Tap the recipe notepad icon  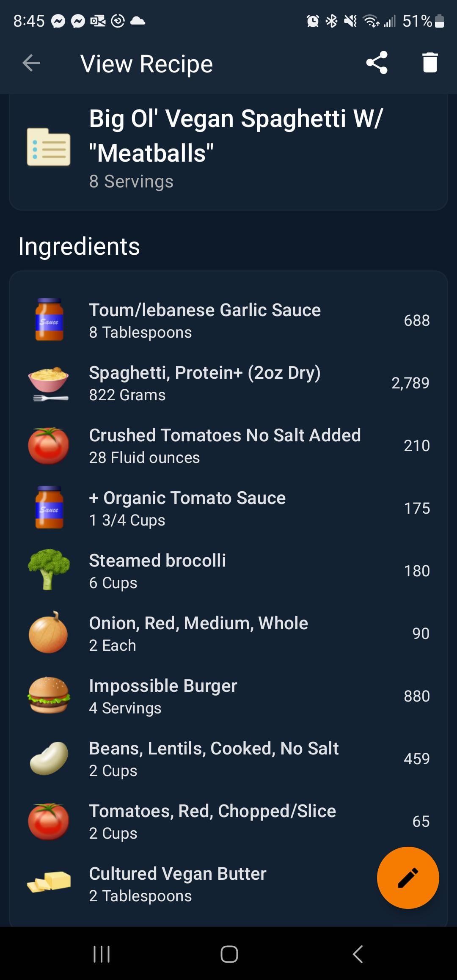(49, 147)
